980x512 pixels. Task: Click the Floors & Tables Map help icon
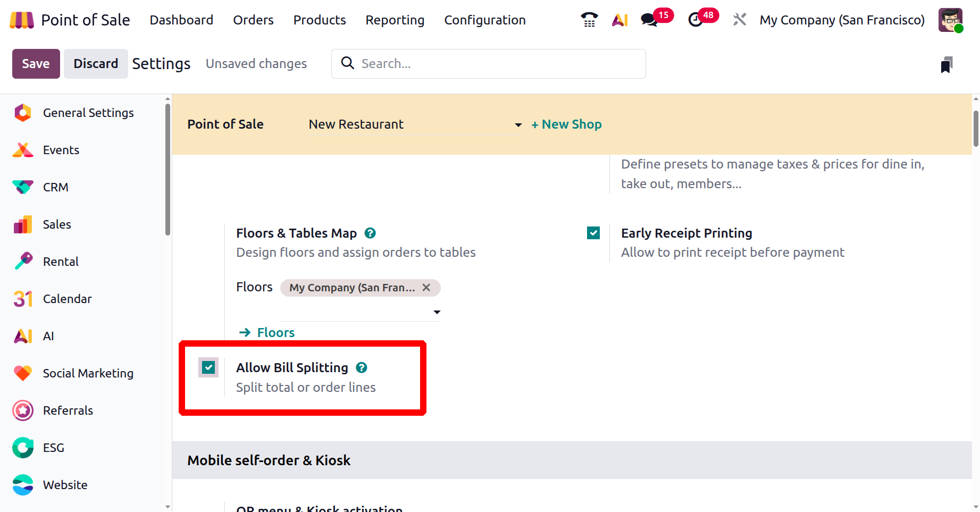click(x=370, y=233)
